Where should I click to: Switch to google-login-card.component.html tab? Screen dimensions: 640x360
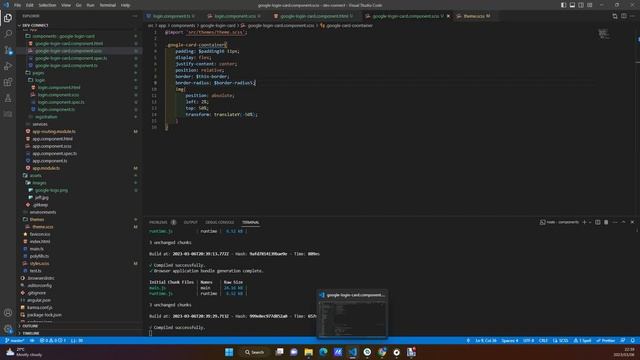point(313,16)
